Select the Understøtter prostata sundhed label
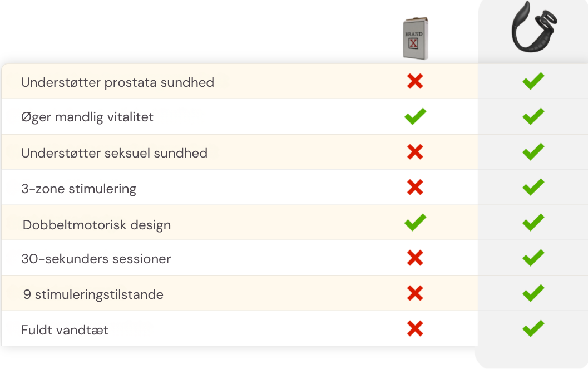The image size is (588, 369). [118, 82]
